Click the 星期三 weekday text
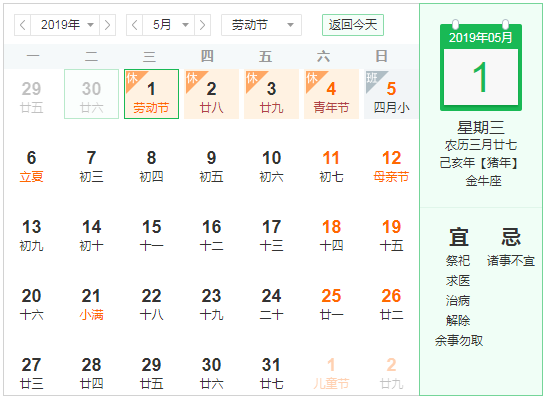The height and width of the screenshot is (397, 543). pyautogui.click(x=481, y=127)
